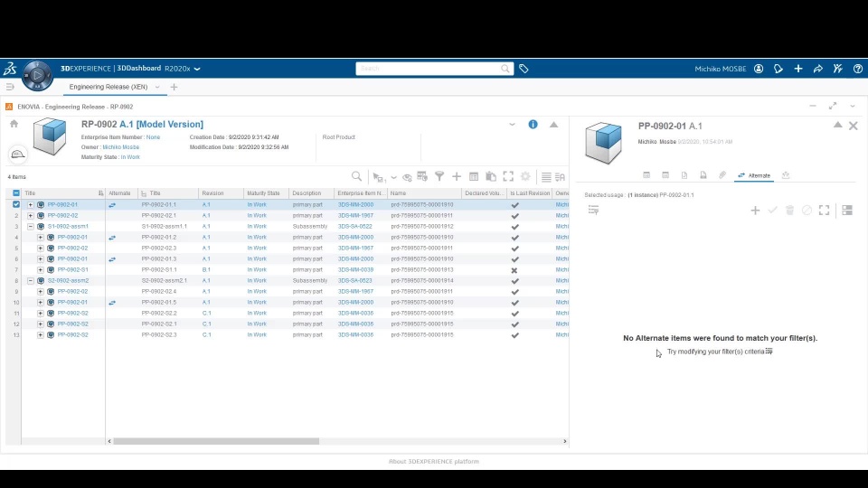Viewport: 868px width, 488px height.
Task: Open Michiko MOSBE profile icon
Action: tap(759, 70)
